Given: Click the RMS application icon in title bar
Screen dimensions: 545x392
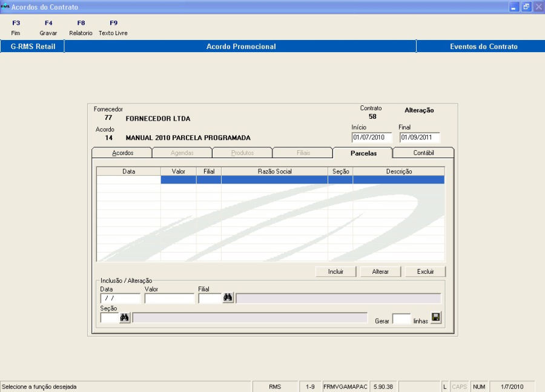Looking at the screenshot, I should (x=5, y=7).
